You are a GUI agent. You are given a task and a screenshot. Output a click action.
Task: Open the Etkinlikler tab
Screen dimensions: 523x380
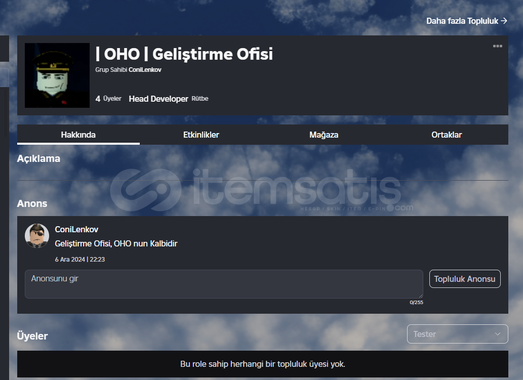[201, 135]
